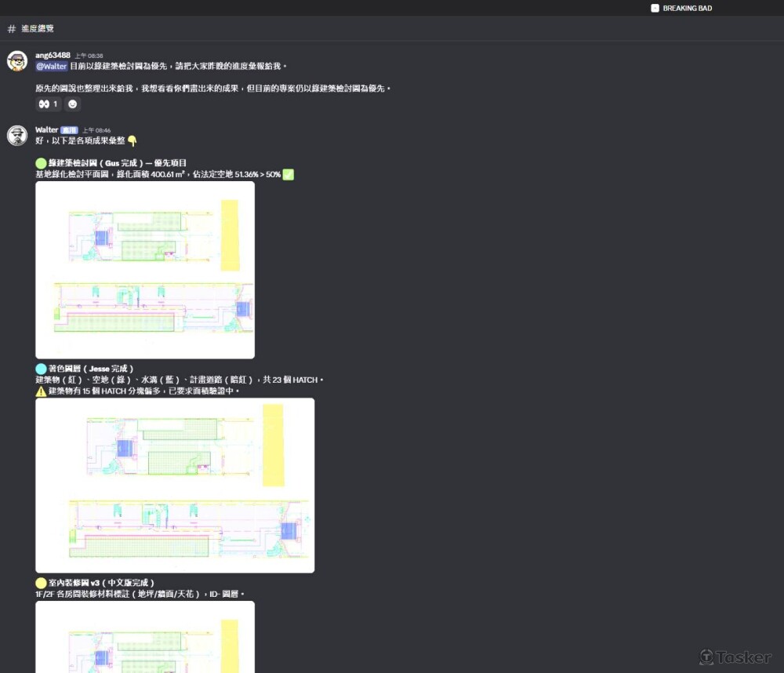Open the add reaction smiley button
This screenshot has height=673, width=784.
[72, 104]
